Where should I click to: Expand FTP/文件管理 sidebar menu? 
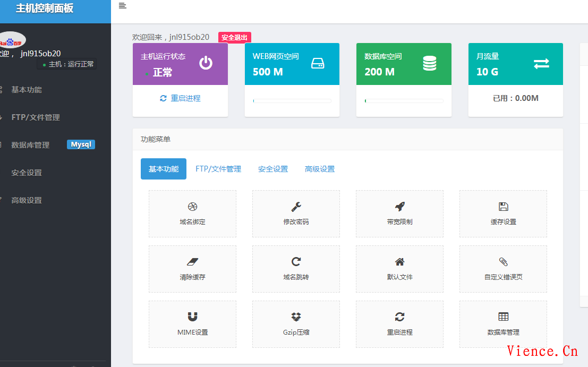click(36, 117)
